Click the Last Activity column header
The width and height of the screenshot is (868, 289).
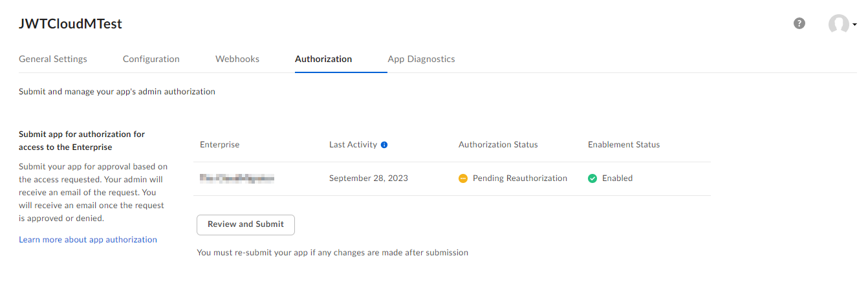[x=353, y=145]
